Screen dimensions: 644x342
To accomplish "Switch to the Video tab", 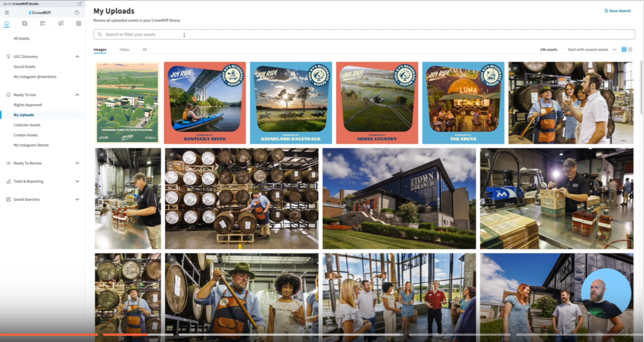I will (124, 50).
